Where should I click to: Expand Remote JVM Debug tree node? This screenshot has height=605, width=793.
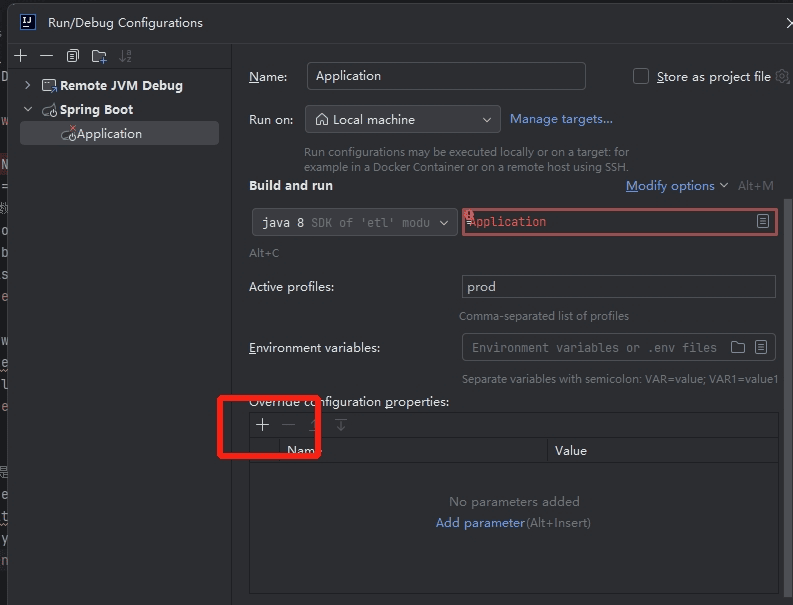point(28,86)
